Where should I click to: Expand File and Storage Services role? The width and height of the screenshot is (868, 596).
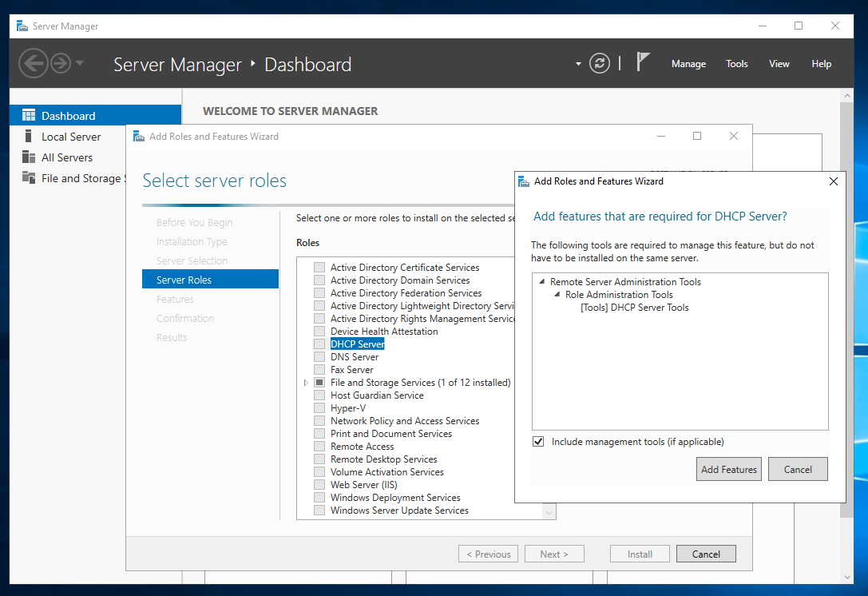(x=306, y=383)
